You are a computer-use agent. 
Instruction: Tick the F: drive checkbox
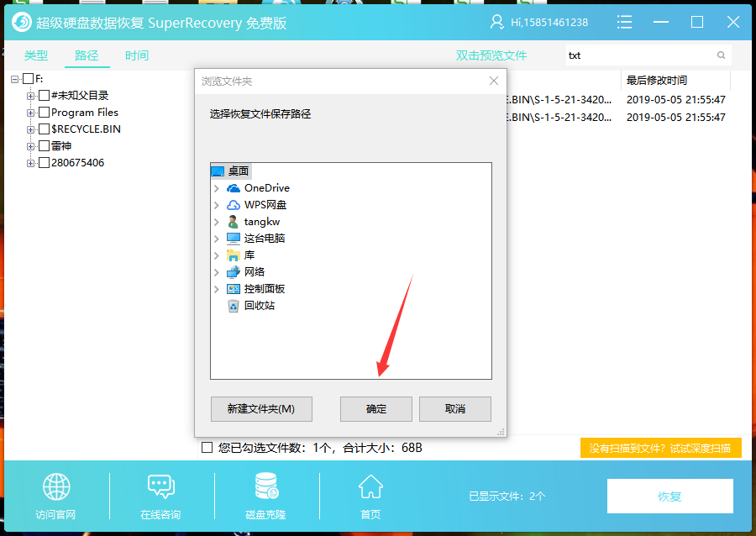pos(29,79)
